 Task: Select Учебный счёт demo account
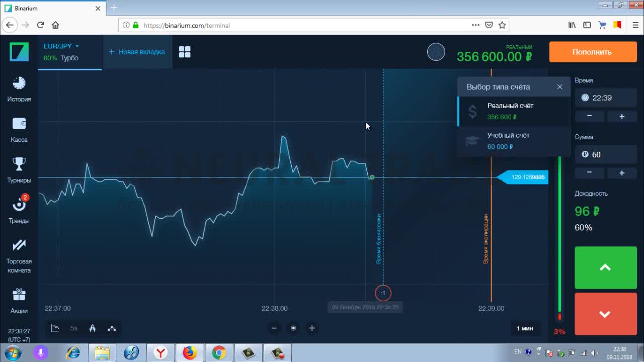(x=514, y=141)
